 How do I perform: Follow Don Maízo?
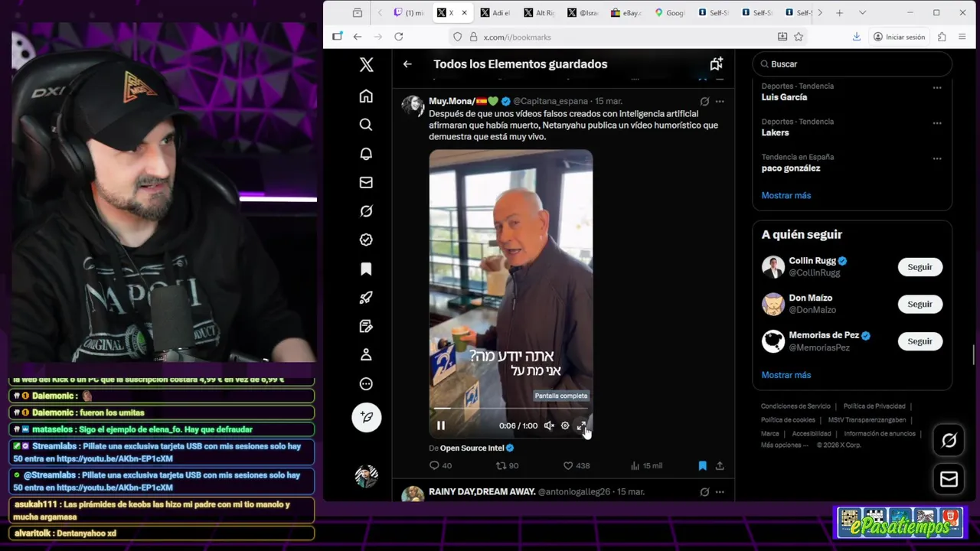(x=920, y=304)
